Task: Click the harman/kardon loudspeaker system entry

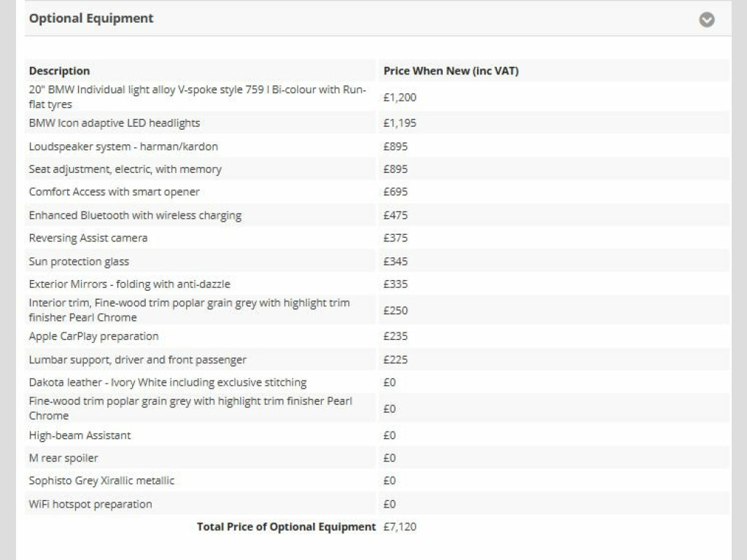Action: click(x=123, y=147)
